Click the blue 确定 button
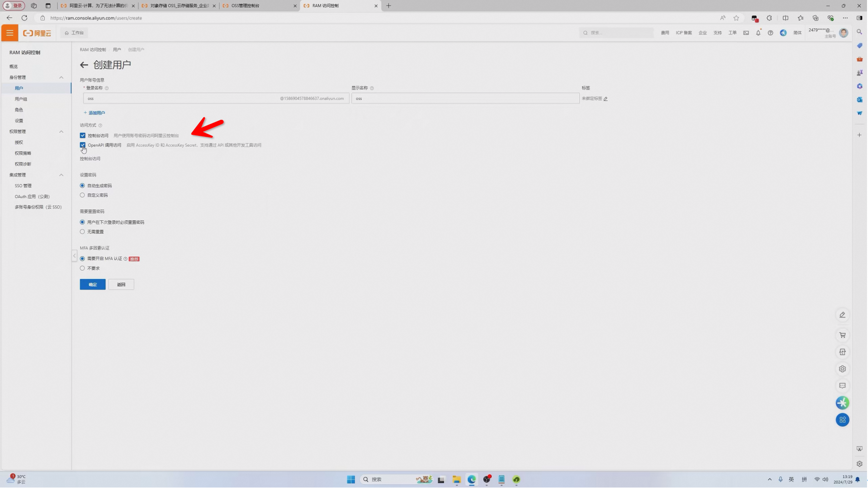This screenshot has width=868, height=488. coord(93,285)
